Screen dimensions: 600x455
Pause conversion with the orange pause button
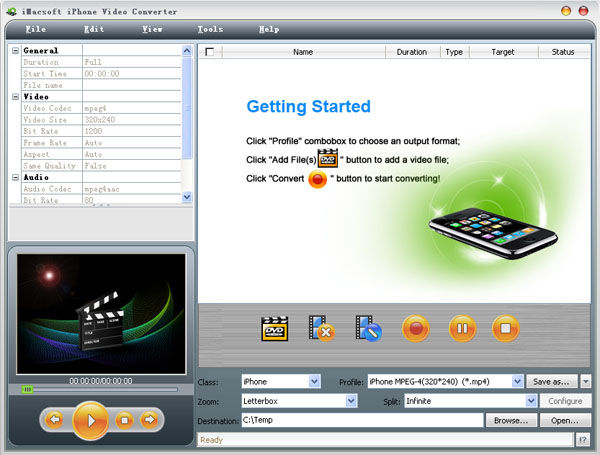[x=462, y=328]
